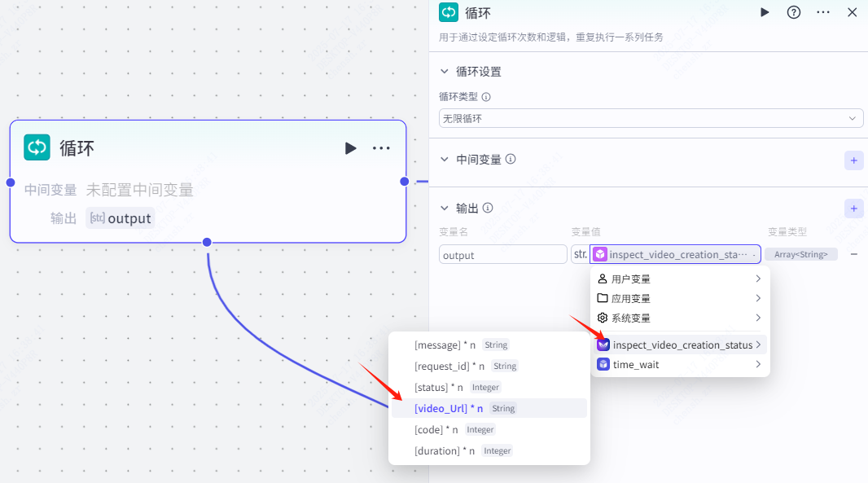868x483 pixels.
Task: Collapse the 中间变量 section
Action: (x=445, y=160)
